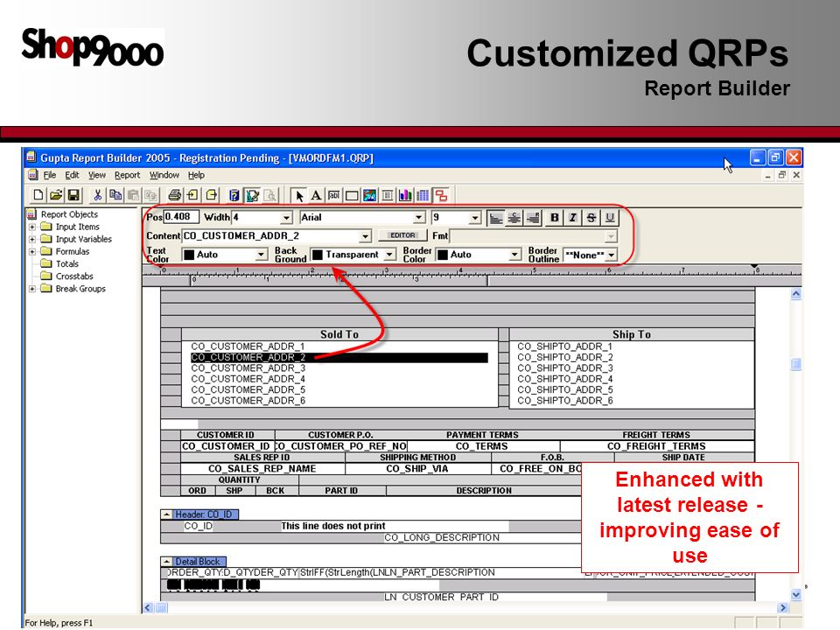Viewport: 840px width, 630px height.
Task: Toggle strikethrough formatting
Action: (x=591, y=218)
